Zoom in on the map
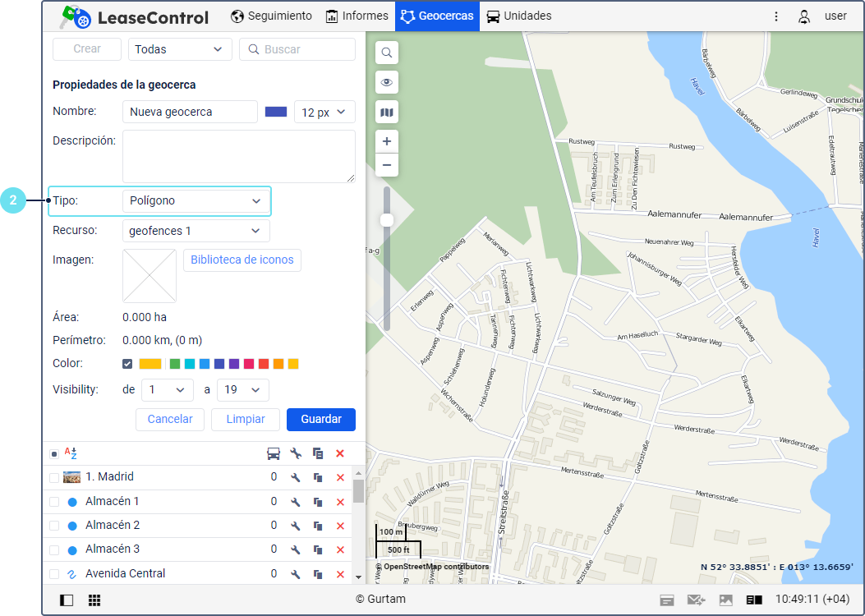Screen dimensions: 865x616 pyautogui.click(x=387, y=141)
